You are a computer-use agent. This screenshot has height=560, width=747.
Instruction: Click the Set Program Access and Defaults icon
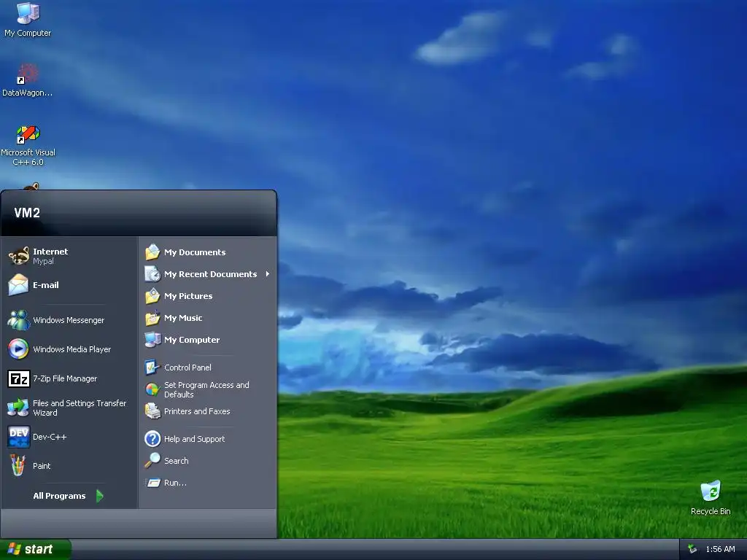tap(152, 389)
